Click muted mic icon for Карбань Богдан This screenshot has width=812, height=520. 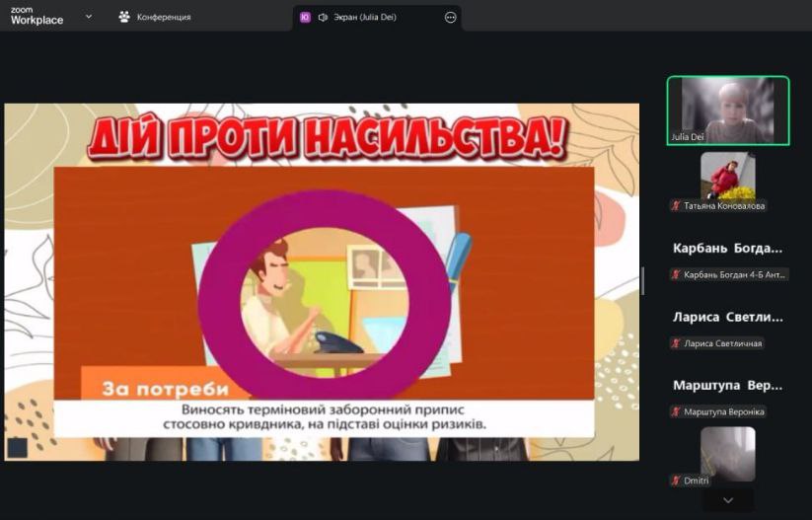(676, 274)
